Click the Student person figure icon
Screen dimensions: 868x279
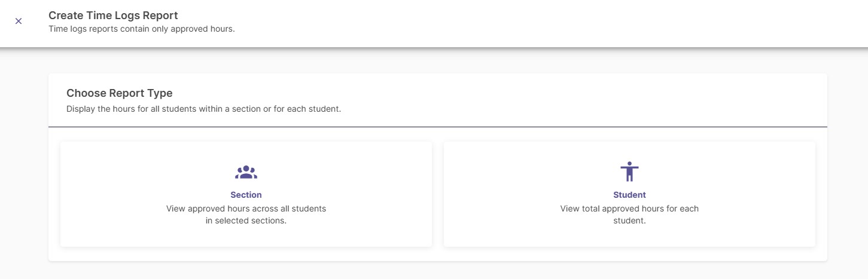[x=629, y=172]
